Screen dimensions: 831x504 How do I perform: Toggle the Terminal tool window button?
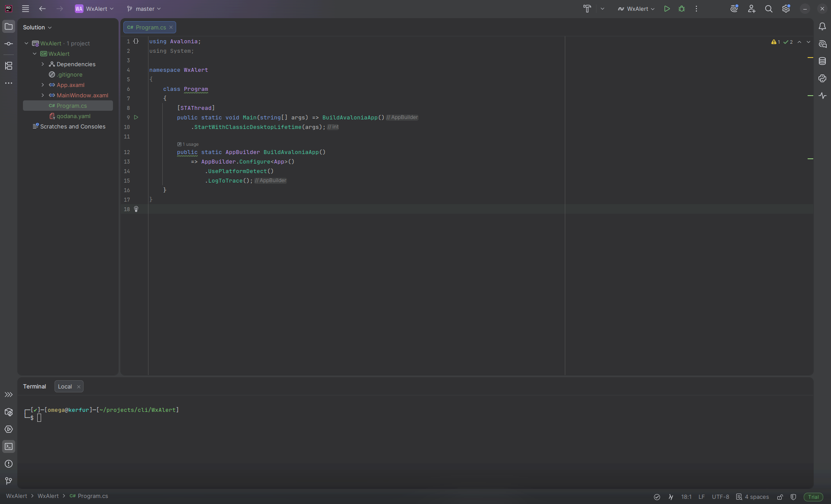[x=9, y=446]
